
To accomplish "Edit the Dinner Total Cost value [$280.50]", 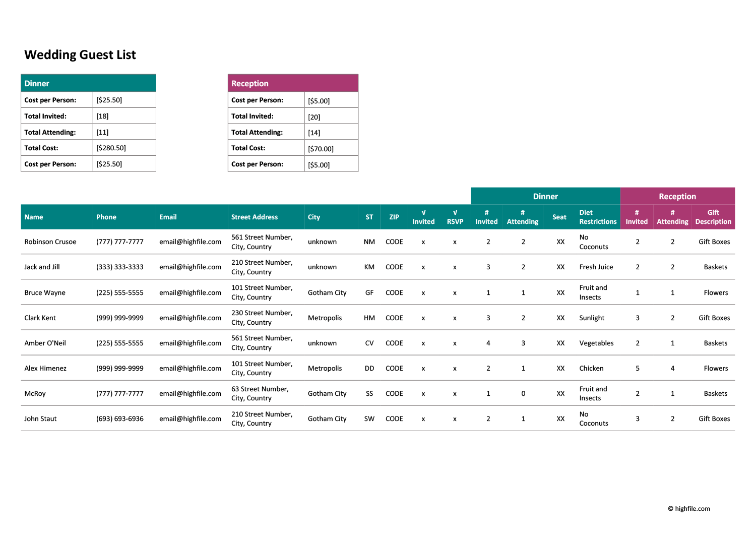I will click(x=112, y=148).
